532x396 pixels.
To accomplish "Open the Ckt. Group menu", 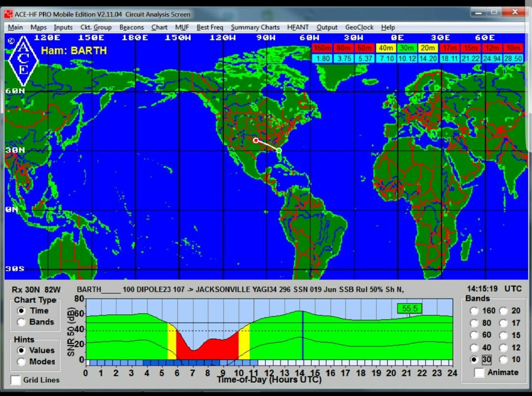I will coord(96,27).
